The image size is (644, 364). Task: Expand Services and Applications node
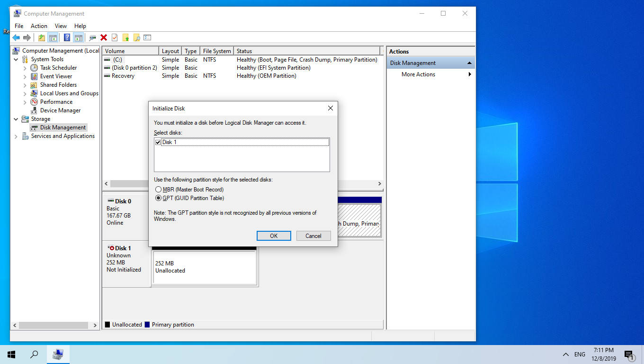16,136
